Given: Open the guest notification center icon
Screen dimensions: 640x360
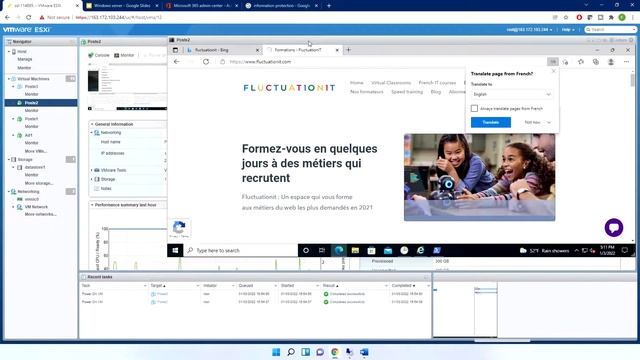Looking at the screenshot, I should (x=625, y=250).
